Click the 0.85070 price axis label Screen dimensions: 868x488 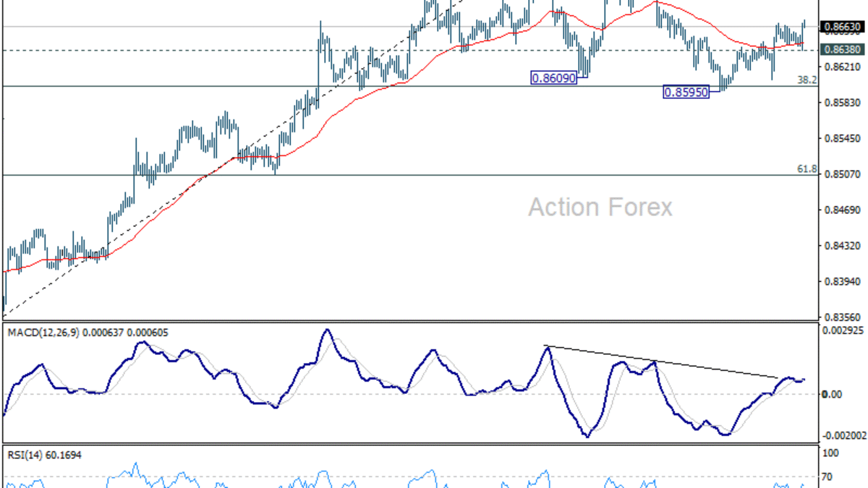pos(843,174)
